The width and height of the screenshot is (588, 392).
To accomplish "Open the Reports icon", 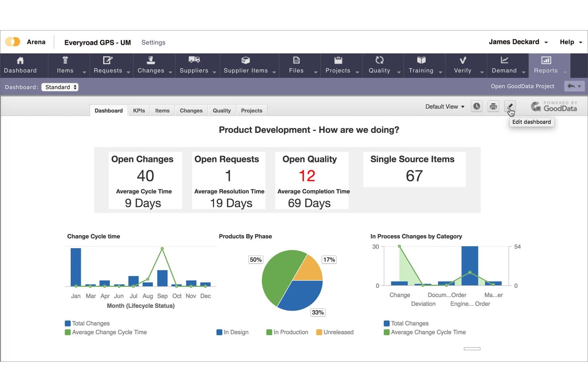I will coord(546,60).
